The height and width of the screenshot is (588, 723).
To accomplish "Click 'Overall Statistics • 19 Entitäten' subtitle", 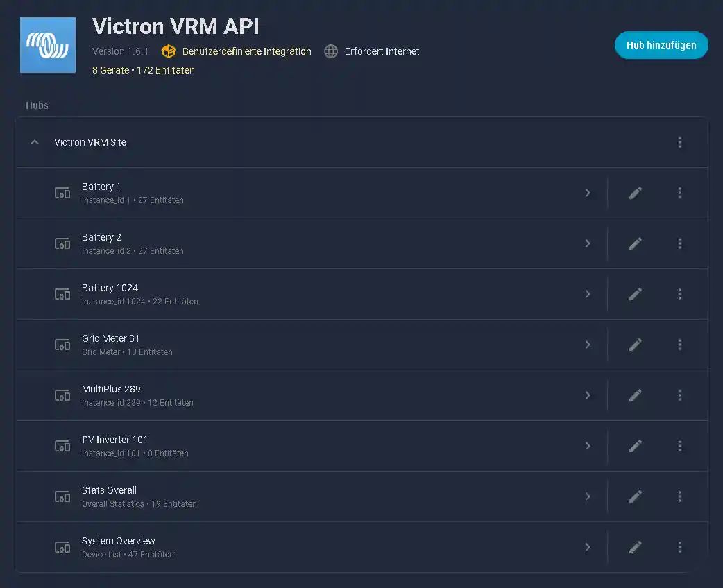I will click(139, 504).
